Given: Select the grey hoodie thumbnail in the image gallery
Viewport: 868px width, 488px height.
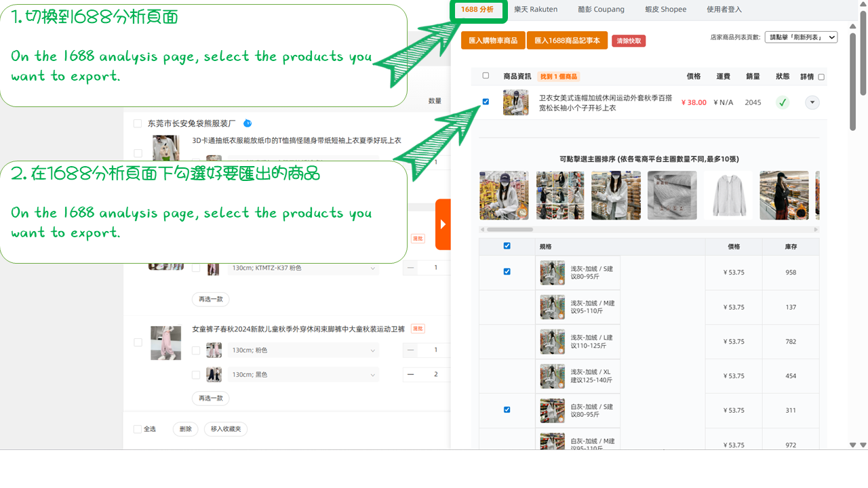Looking at the screenshot, I should tap(727, 195).
